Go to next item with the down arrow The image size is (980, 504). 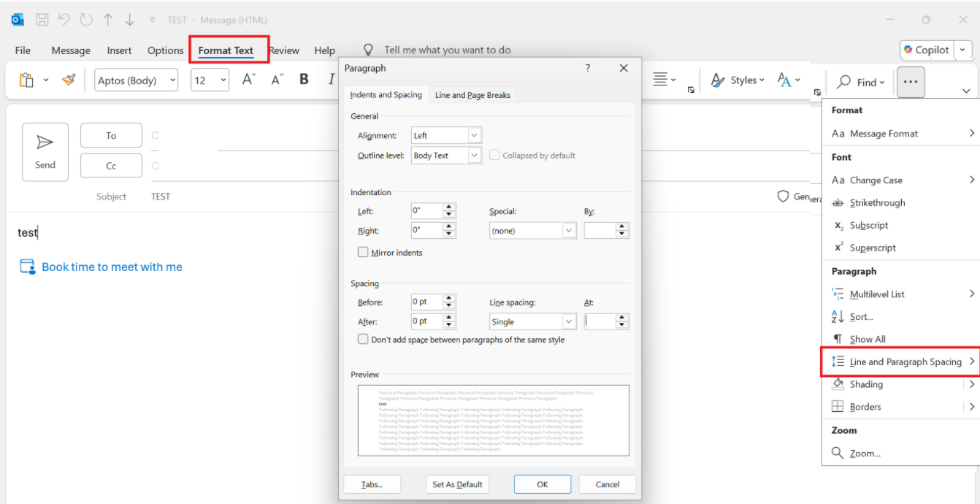[129, 20]
